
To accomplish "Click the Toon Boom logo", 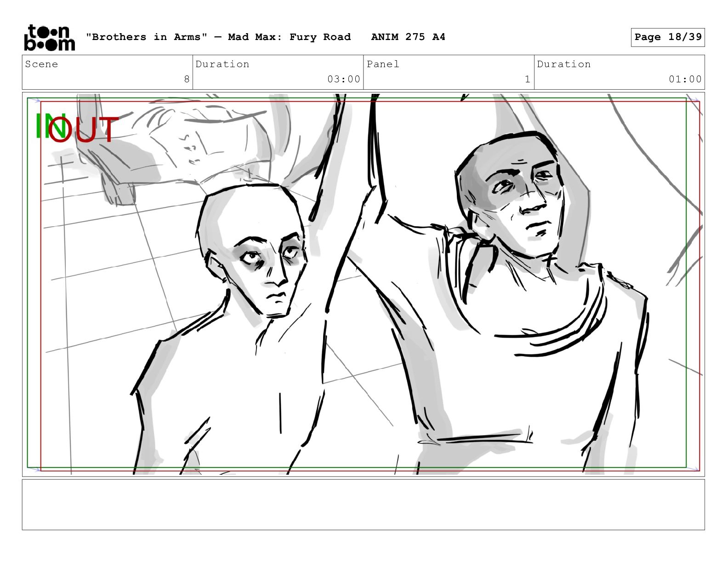I will 49,37.
